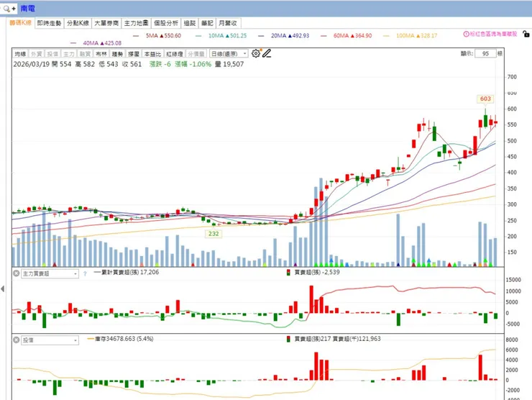The image size is (532, 400).
Task: Click the 40MA purple line legend swatch
Action: point(73,43)
